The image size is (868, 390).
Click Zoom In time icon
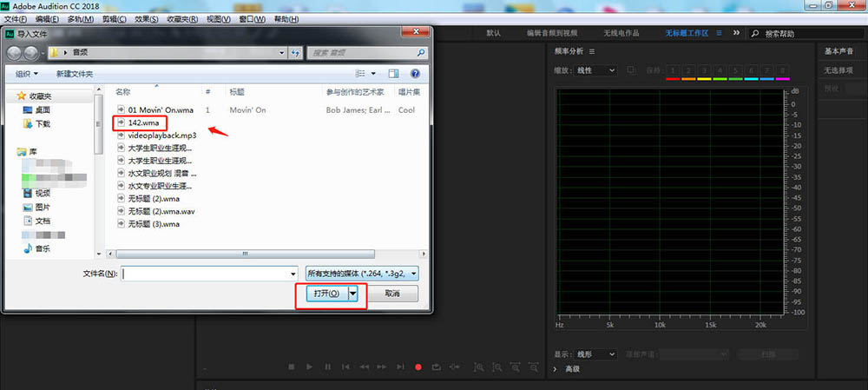click(x=516, y=367)
